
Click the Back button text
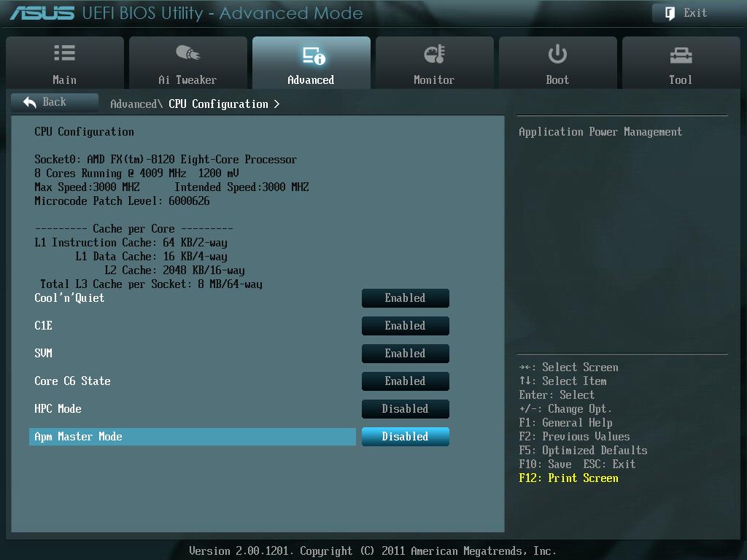pos(54,102)
